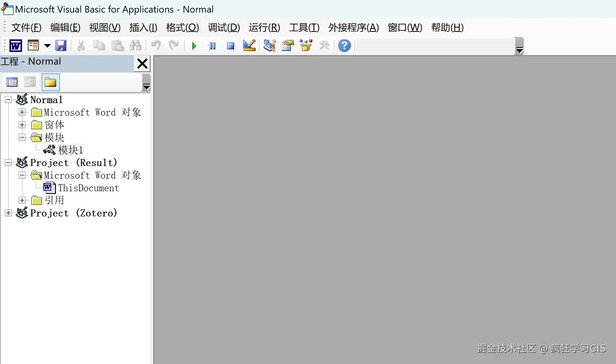This screenshot has height=364, width=616.
Task: Click View Object icon in project panel
Action: pos(30,82)
